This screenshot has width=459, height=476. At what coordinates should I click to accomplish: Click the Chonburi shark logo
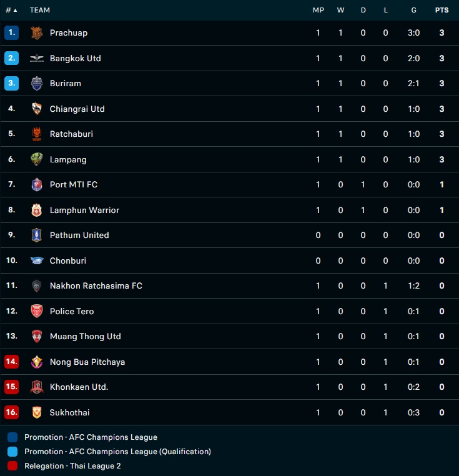tap(37, 260)
